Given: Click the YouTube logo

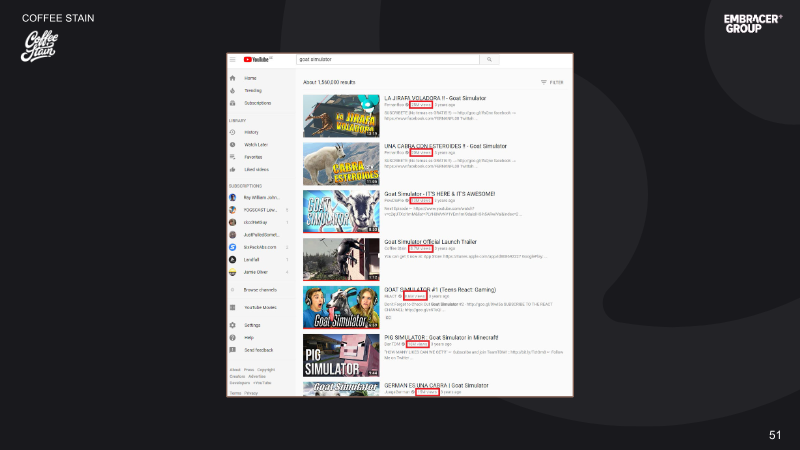Looking at the screenshot, I should [258, 60].
